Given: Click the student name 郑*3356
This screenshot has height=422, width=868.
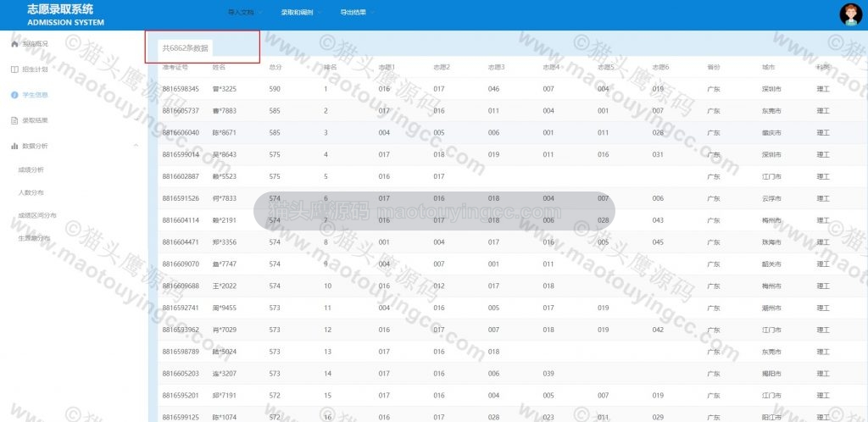Looking at the screenshot, I should tap(224, 242).
